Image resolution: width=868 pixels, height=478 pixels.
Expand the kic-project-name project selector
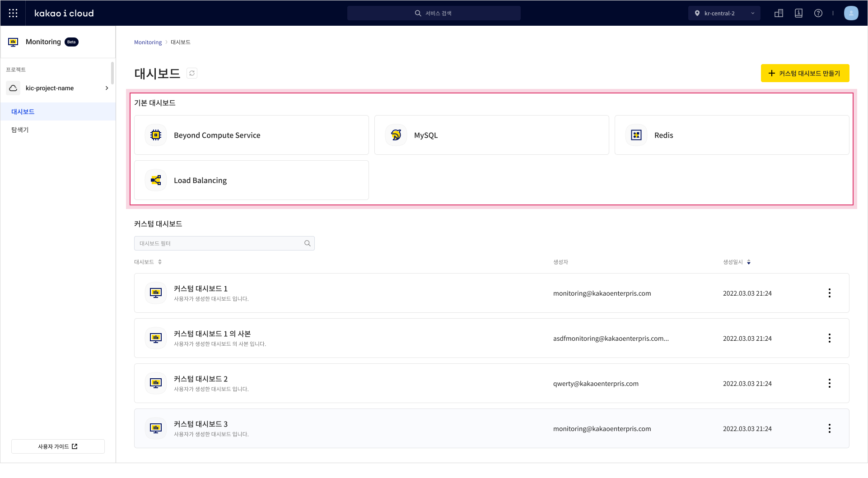(58, 88)
